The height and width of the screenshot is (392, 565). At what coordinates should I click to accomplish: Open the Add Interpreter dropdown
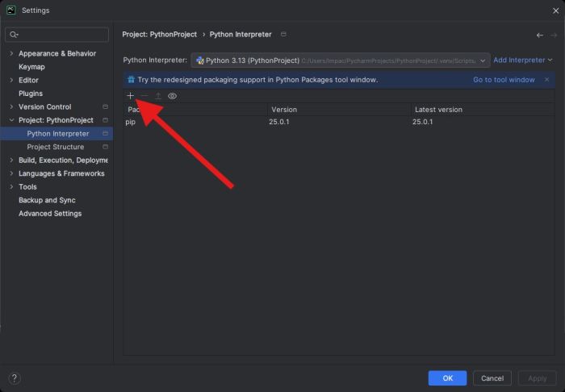click(522, 60)
